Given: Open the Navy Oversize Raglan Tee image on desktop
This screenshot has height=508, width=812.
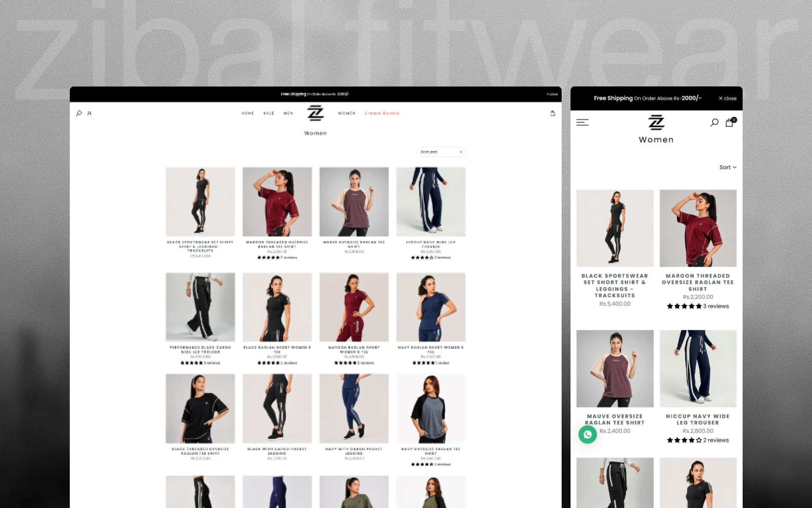Looking at the screenshot, I should [x=431, y=409].
